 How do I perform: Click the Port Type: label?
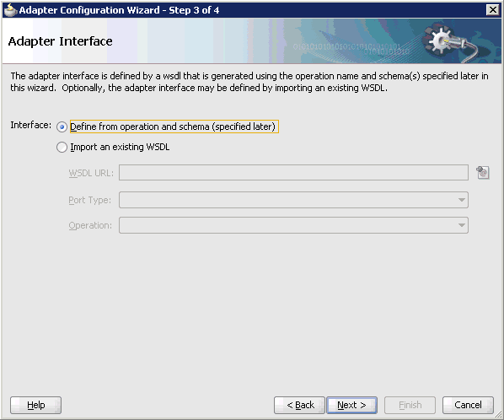click(x=89, y=200)
